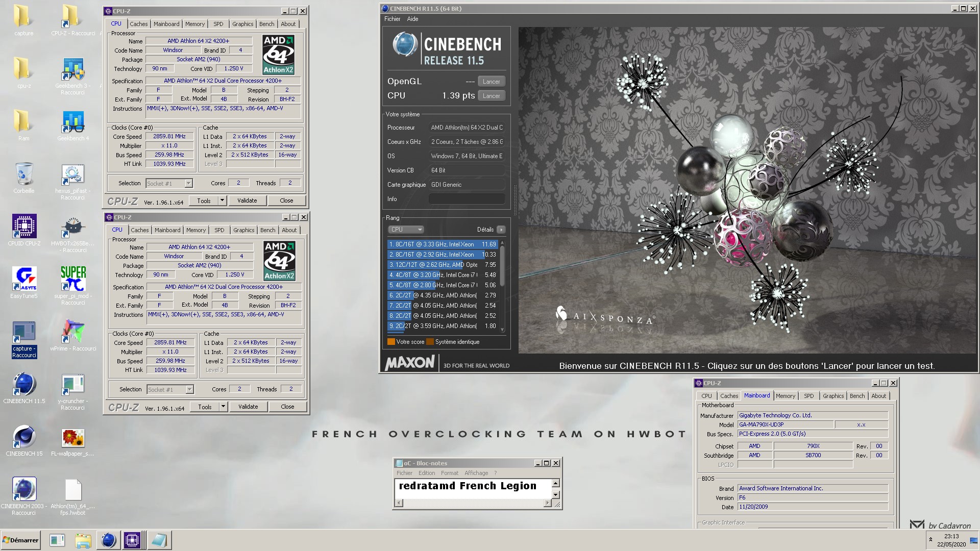Open the CINEBENCH 15 desktop icon
980x551 pixels.
coord(23,441)
